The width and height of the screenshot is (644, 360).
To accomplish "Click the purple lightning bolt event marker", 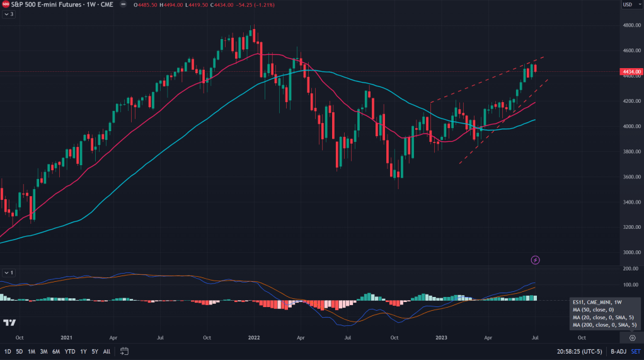I will coord(535,260).
